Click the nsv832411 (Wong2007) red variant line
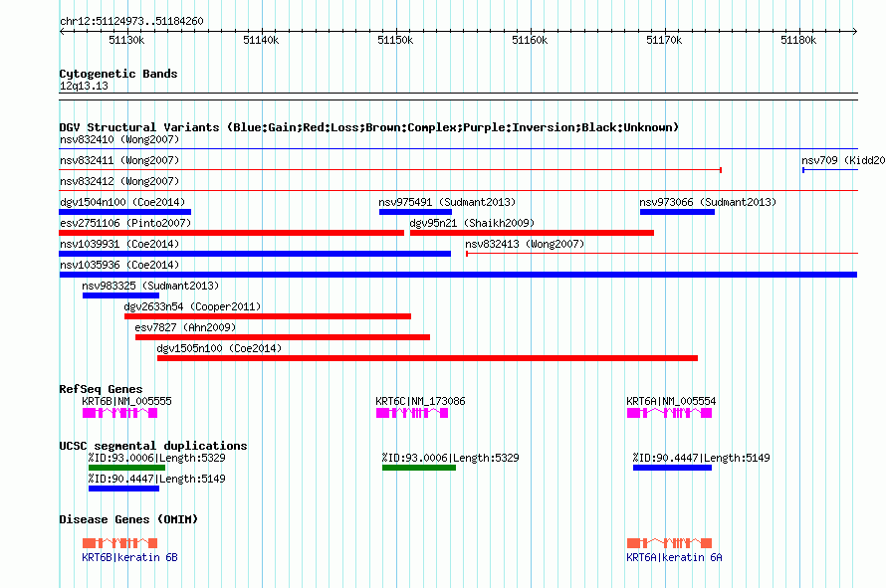 (390, 169)
